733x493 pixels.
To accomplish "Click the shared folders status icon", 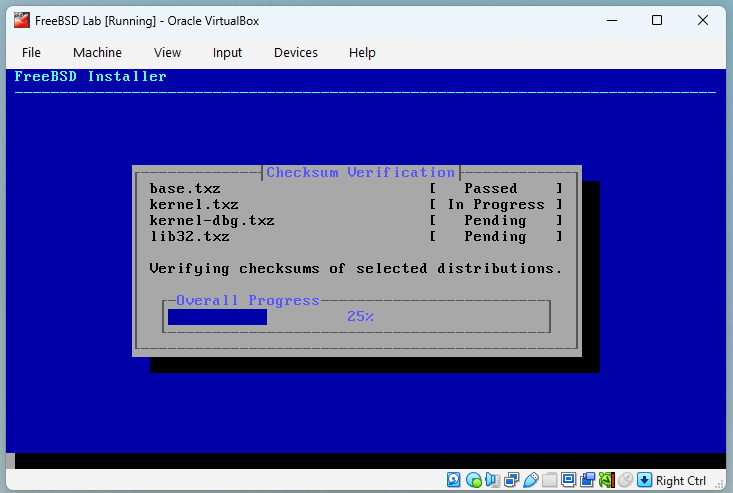I will tap(550, 480).
